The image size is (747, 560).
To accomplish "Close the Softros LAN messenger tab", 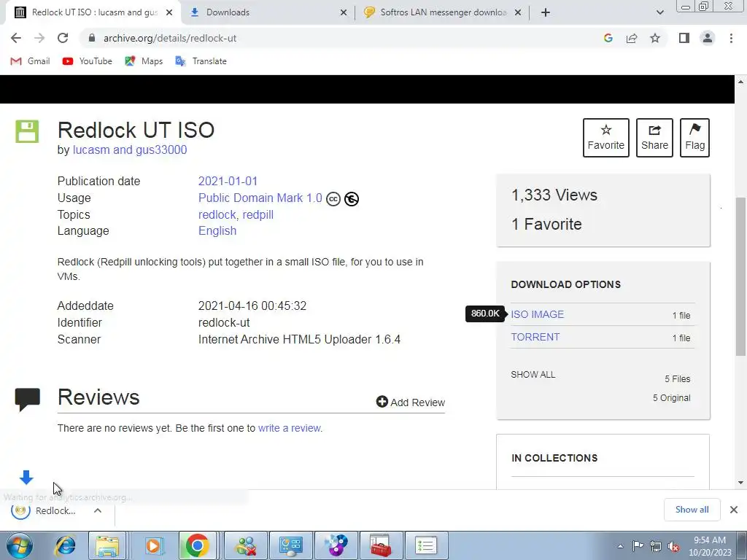I will tap(518, 12).
